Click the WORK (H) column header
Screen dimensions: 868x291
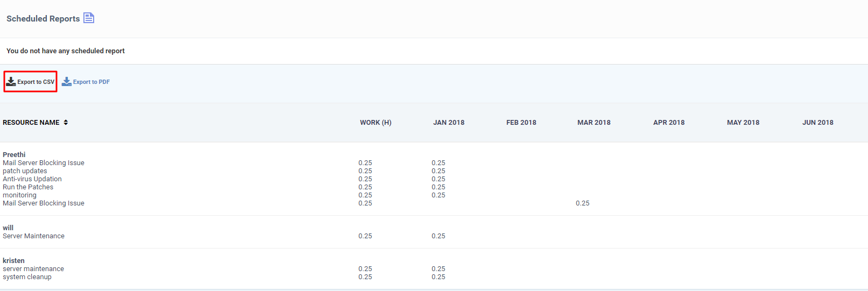[376, 123]
